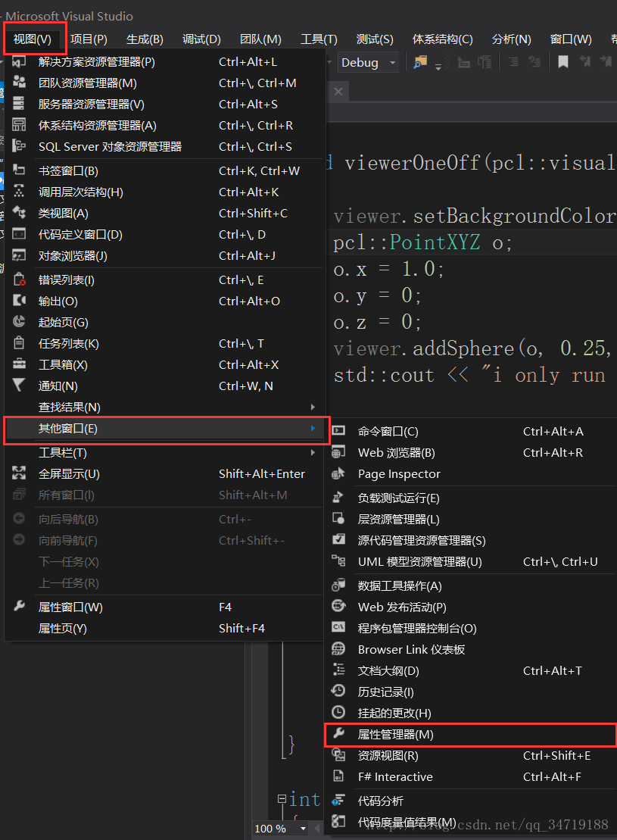Open the 团队(M) menu
The height and width of the screenshot is (840, 617).
click(260, 39)
